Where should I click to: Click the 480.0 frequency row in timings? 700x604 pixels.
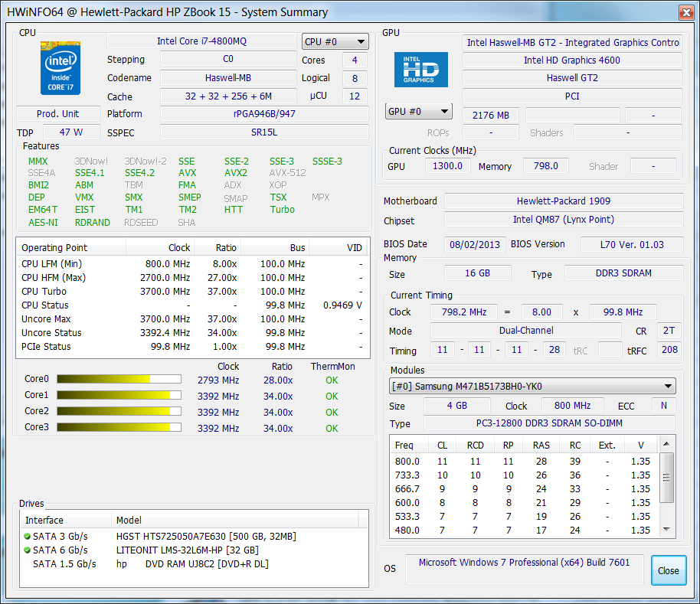click(x=525, y=531)
